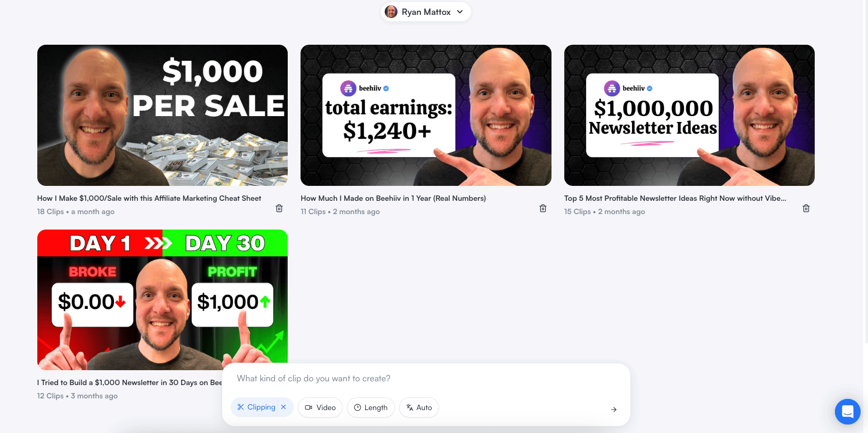Click the Ryan Mattox avatar picture
This screenshot has height=433, width=868.
pyautogui.click(x=391, y=12)
